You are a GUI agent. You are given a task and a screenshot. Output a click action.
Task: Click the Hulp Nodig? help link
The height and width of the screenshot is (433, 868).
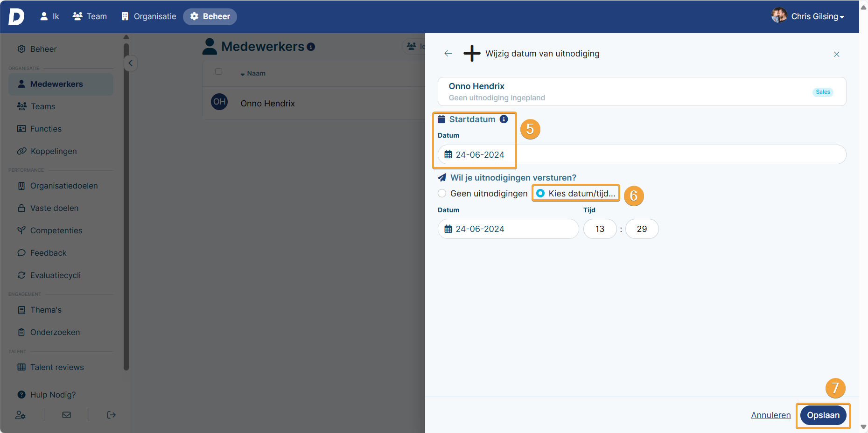[x=47, y=395]
